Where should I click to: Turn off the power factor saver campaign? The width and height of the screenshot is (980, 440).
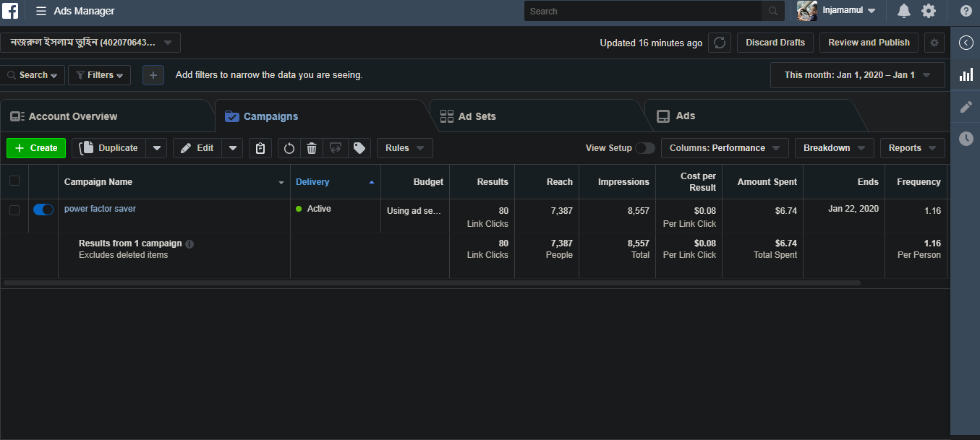[x=43, y=210]
